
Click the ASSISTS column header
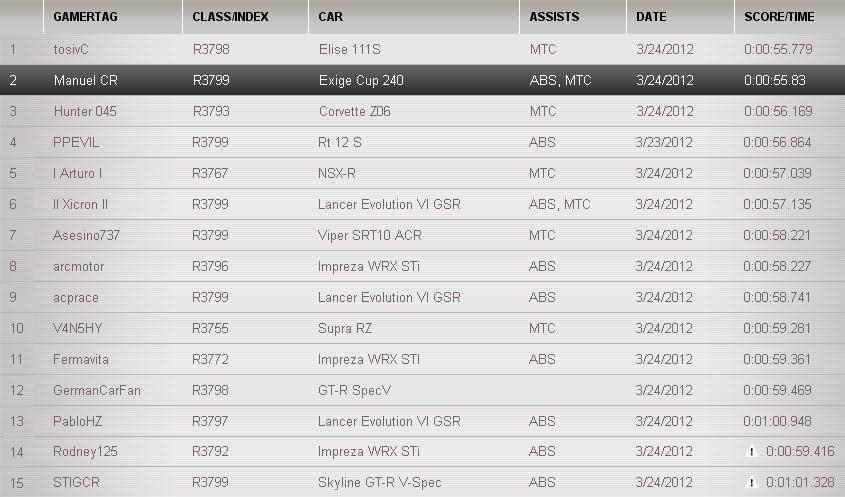point(554,18)
